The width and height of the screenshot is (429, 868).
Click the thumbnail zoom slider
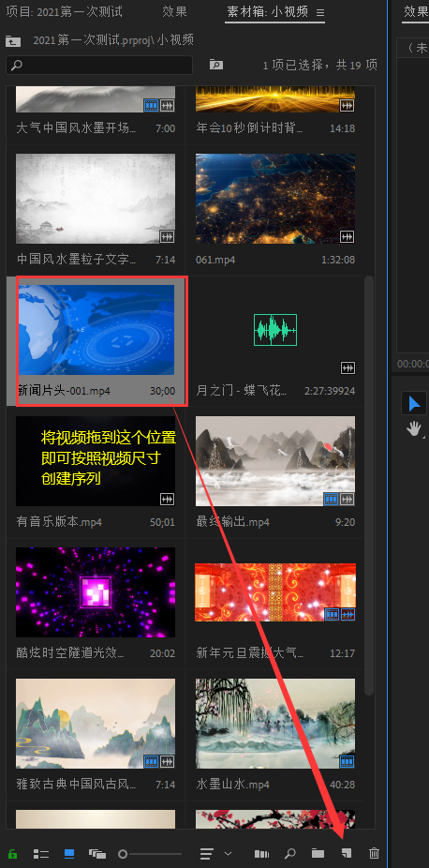[150, 854]
